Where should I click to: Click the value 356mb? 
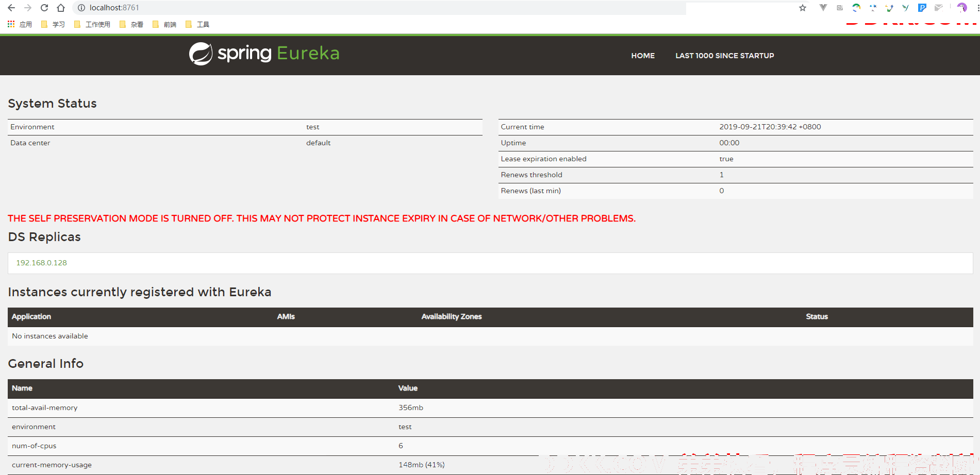(411, 408)
